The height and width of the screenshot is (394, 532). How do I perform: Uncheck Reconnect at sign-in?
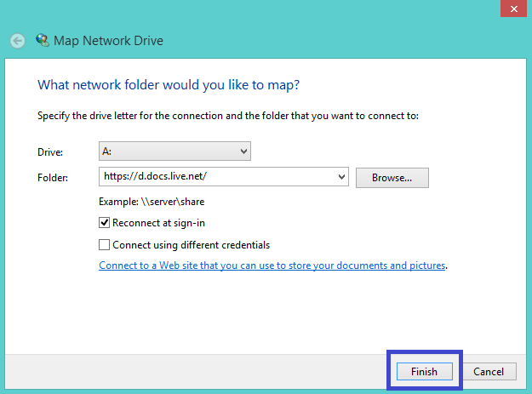pos(104,223)
